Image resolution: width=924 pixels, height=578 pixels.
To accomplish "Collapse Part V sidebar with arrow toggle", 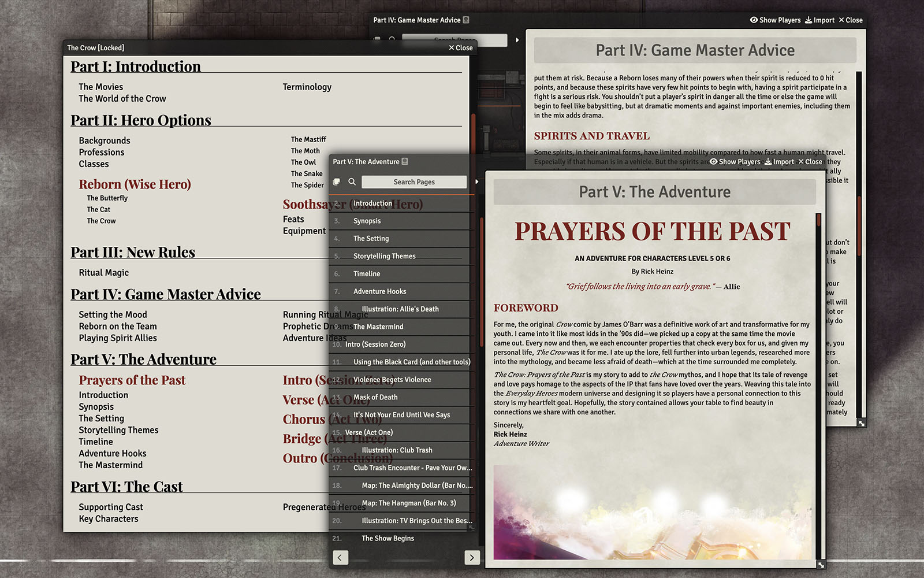I will point(476,181).
